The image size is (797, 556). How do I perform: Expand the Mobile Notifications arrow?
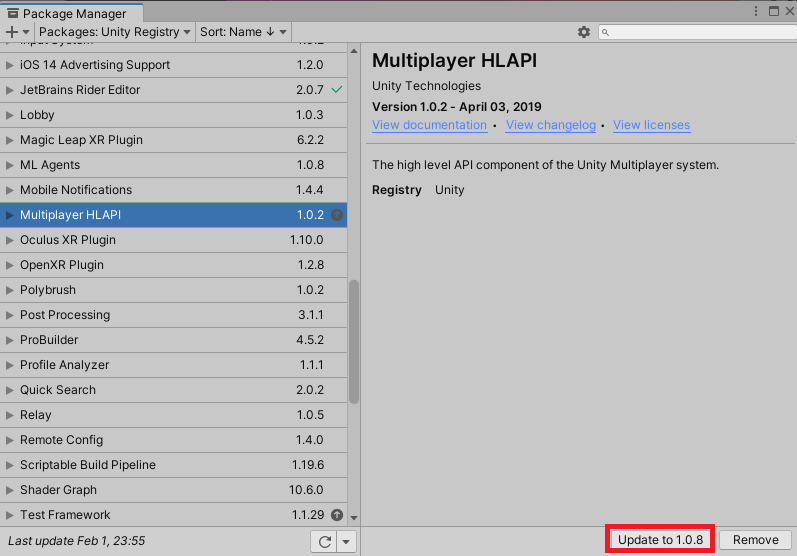[9, 190]
